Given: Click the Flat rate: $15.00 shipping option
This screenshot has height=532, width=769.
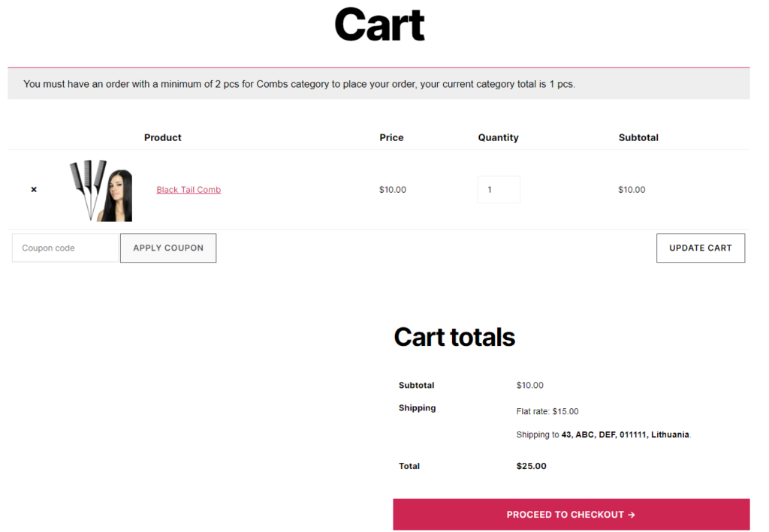Looking at the screenshot, I should coord(547,411).
